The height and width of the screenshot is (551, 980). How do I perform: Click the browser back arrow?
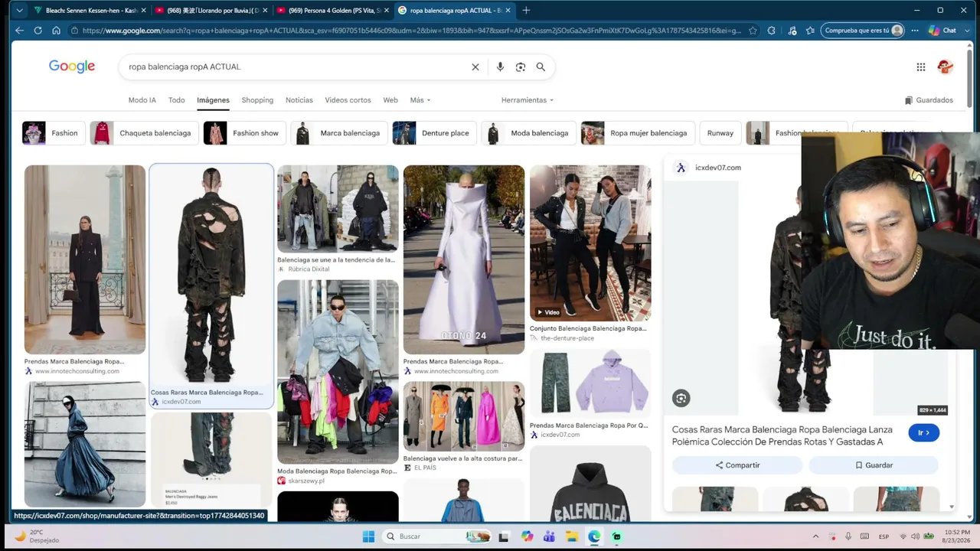[20, 31]
